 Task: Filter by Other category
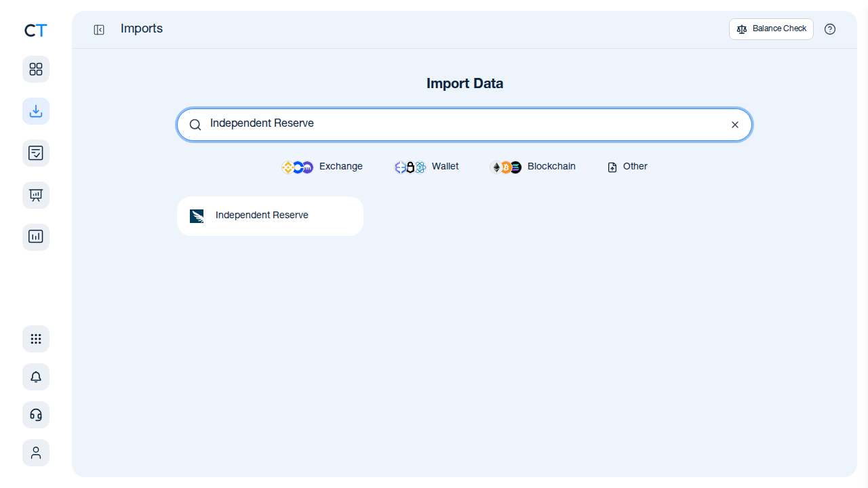tap(627, 167)
